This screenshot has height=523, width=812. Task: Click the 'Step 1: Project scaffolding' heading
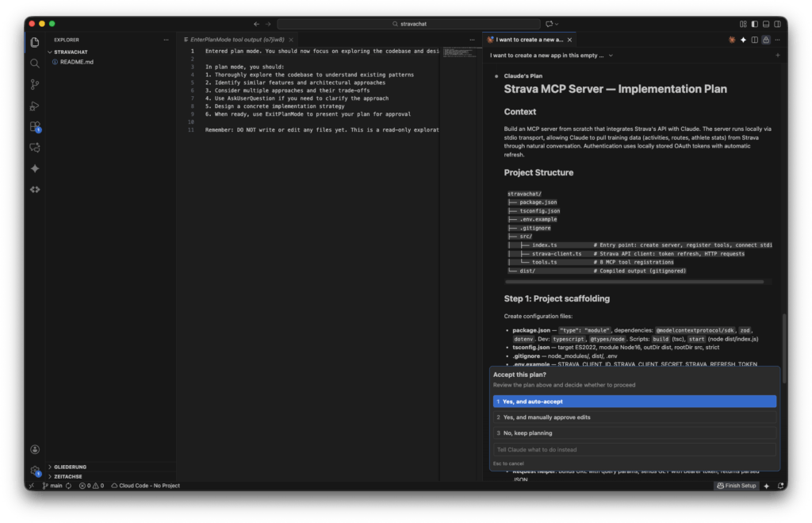pyautogui.click(x=557, y=298)
